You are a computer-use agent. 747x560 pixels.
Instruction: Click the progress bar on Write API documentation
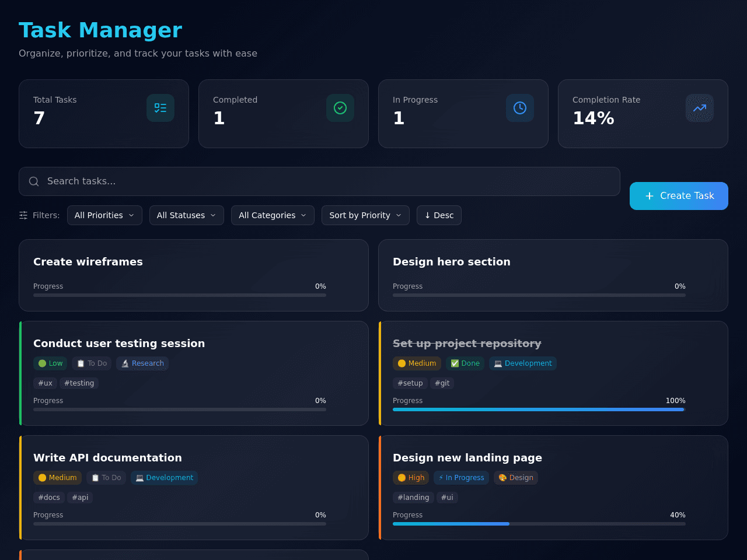[x=180, y=524]
